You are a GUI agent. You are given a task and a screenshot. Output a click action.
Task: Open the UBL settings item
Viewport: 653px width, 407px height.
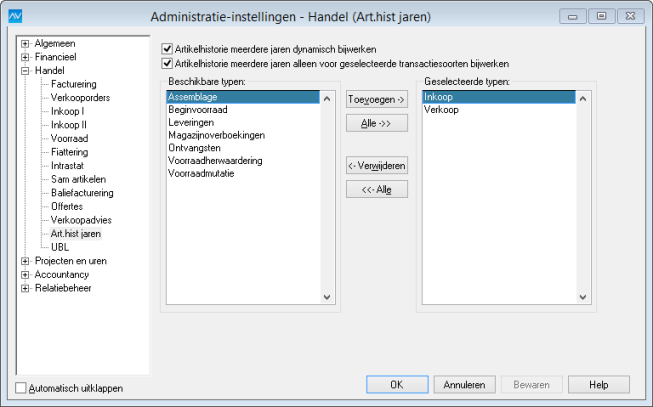[60, 247]
